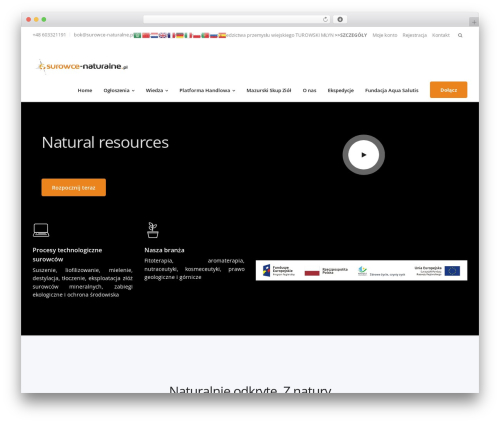Select the Russian flag language
The height and width of the screenshot is (423, 500).
pyautogui.click(x=214, y=35)
